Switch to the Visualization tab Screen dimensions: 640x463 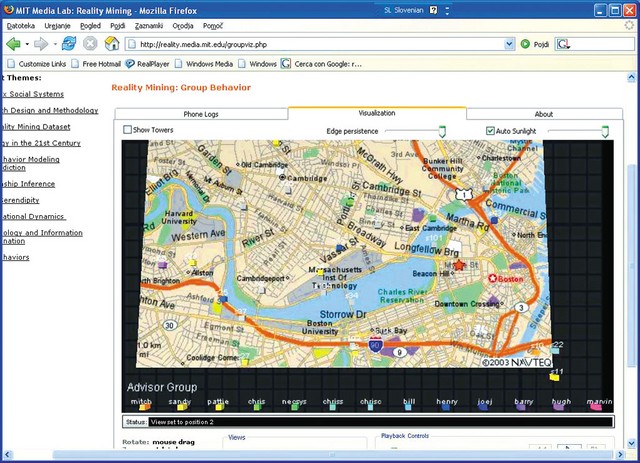tap(377, 113)
